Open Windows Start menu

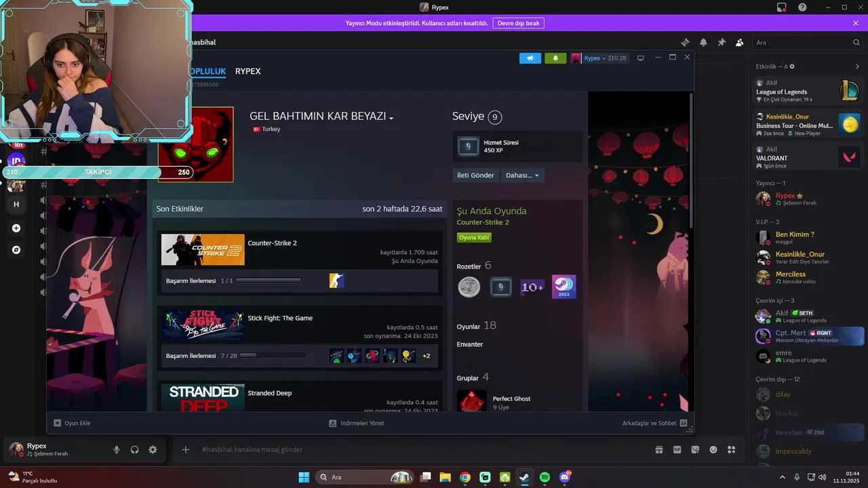304,477
